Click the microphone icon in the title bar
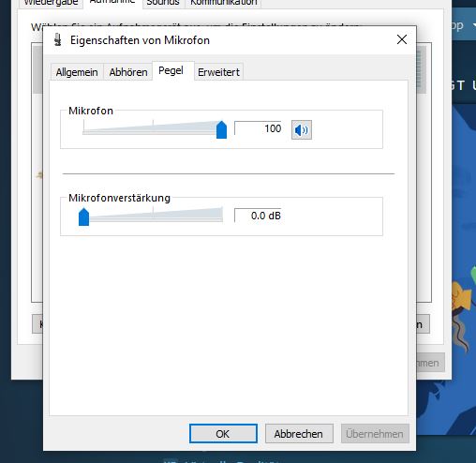 (x=58, y=40)
